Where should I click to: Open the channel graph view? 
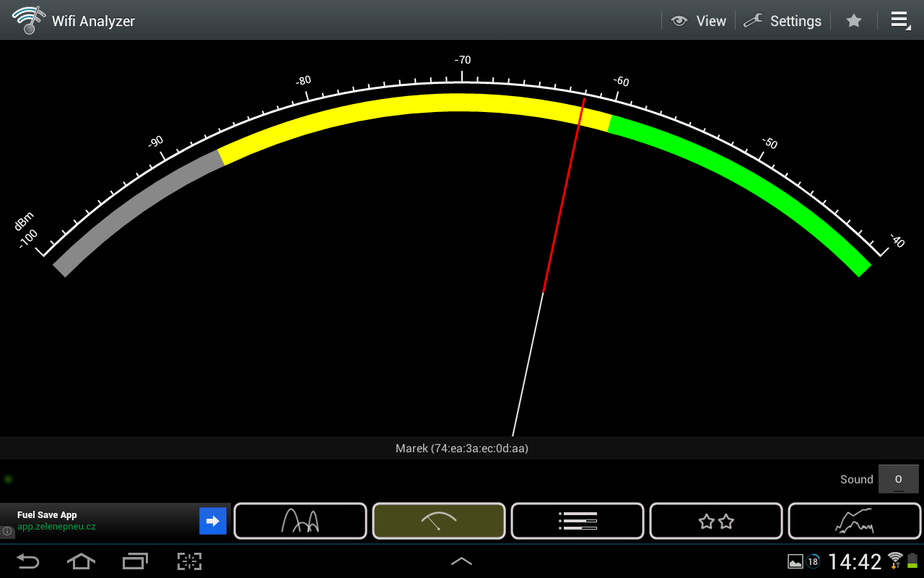point(300,521)
